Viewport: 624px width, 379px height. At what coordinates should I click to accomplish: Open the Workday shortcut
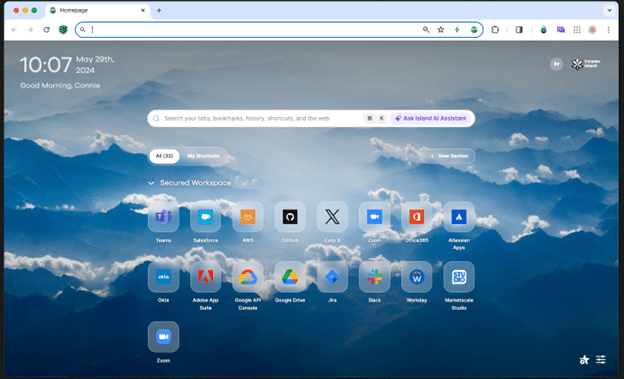point(416,277)
